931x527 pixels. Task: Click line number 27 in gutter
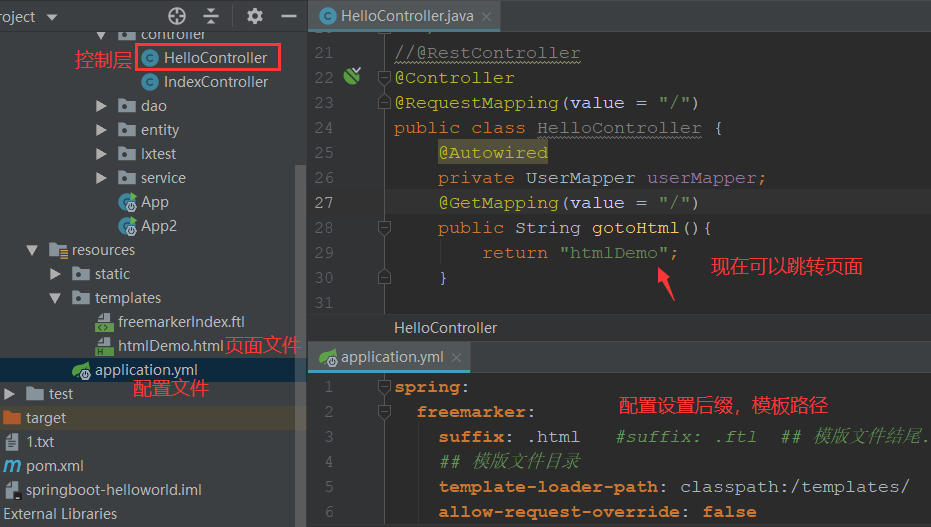click(x=324, y=203)
